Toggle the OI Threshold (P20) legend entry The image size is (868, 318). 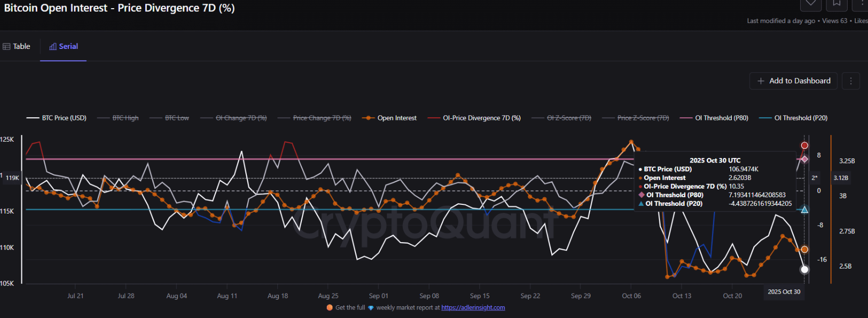[794, 118]
